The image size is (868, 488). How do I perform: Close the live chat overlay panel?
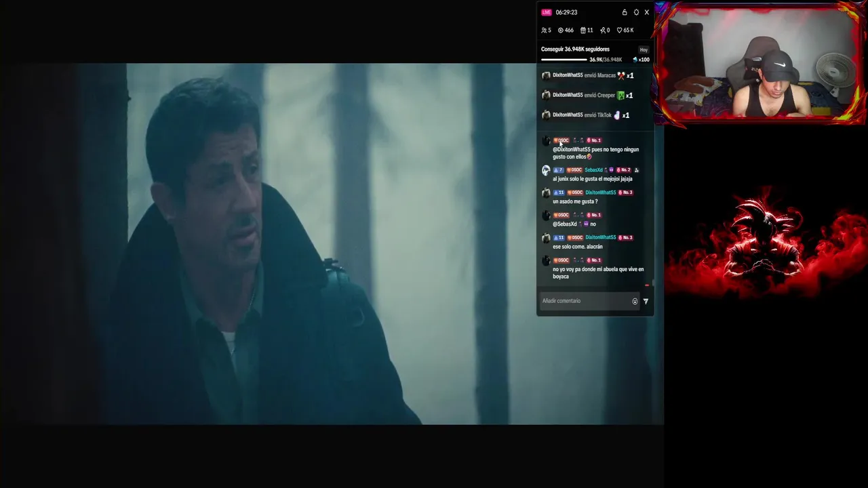pos(647,12)
